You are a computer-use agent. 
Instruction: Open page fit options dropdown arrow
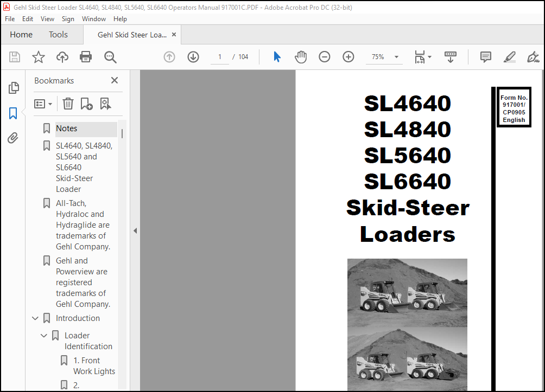[x=429, y=57]
